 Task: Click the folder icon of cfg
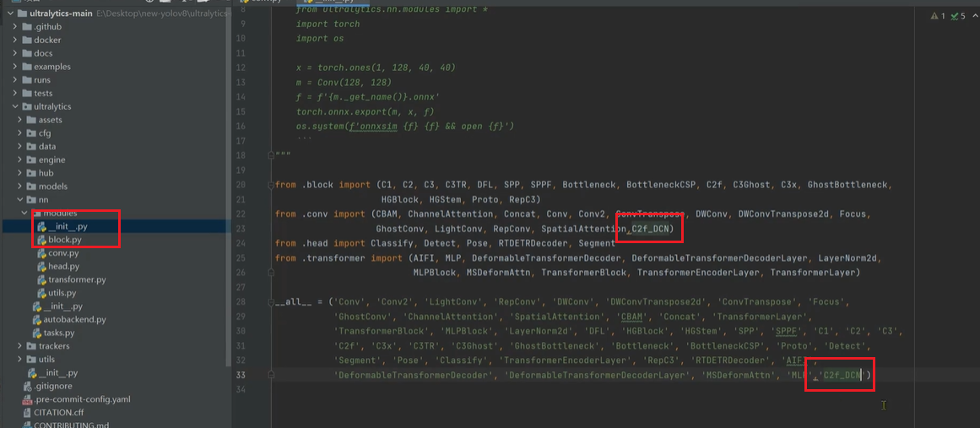[32, 133]
